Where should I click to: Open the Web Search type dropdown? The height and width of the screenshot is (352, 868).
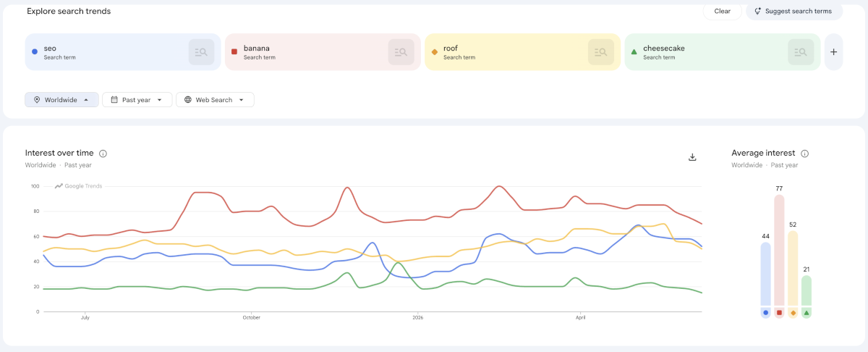215,100
